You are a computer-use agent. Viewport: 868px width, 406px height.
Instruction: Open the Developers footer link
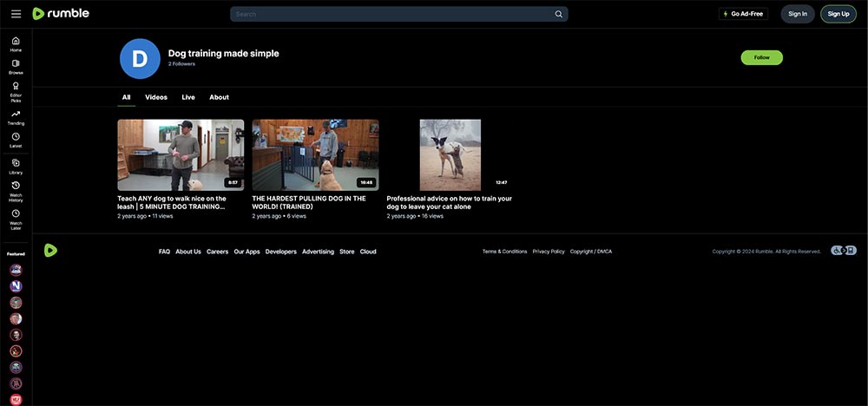click(280, 252)
